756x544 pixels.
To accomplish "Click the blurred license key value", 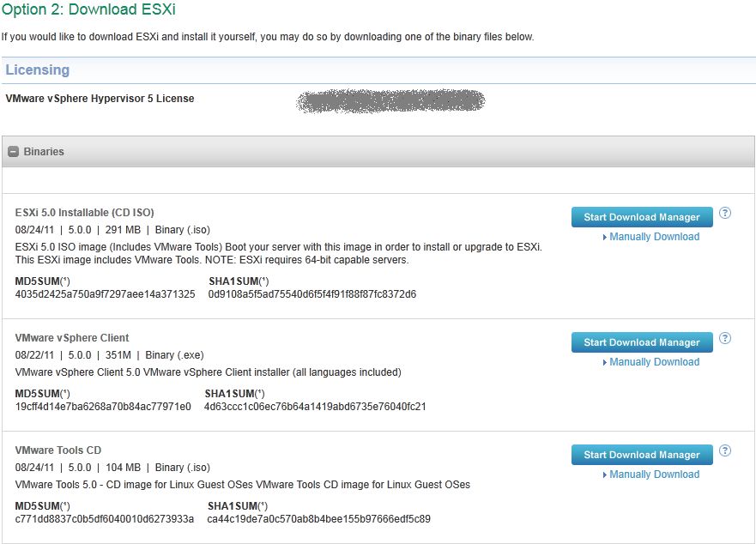I will click(x=390, y=101).
